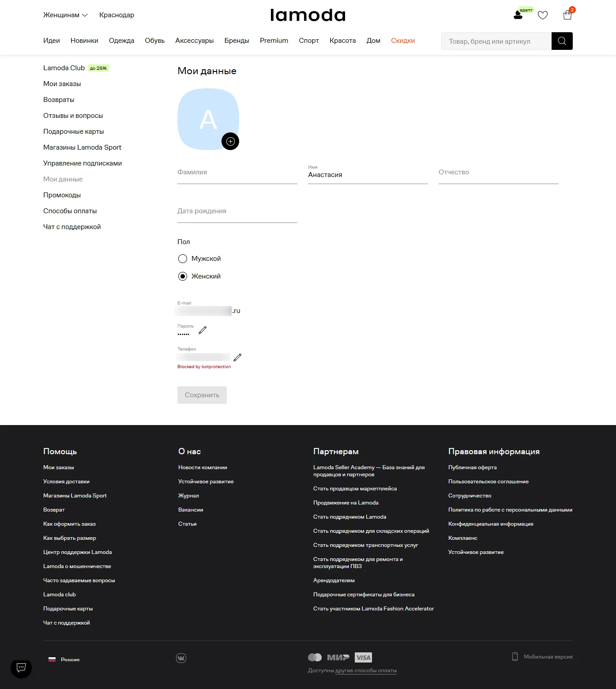The height and width of the screenshot is (689, 616).
Task: Open Публичная оферта footer link
Action: point(473,467)
